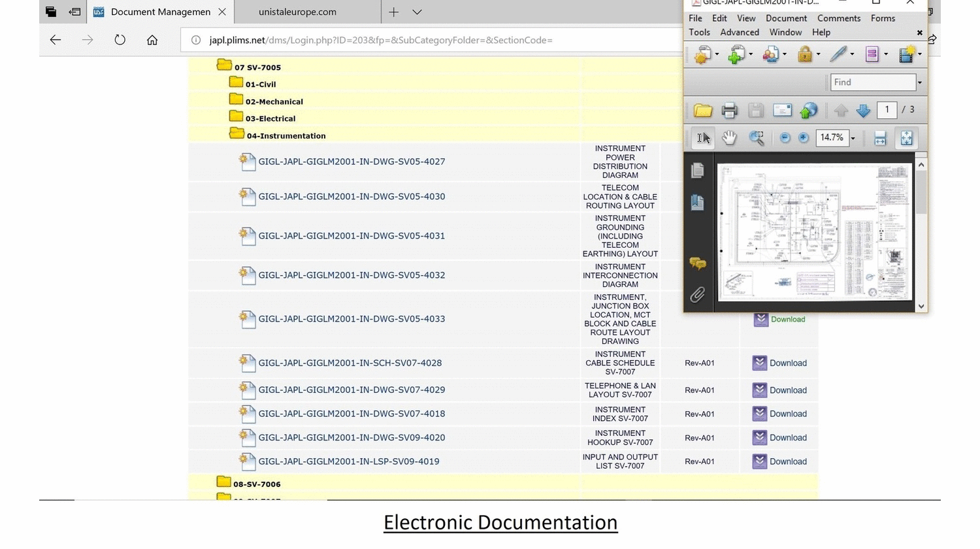Click the printer icon in Acrobat toolbar
This screenshot has width=980, height=549.
coord(729,110)
